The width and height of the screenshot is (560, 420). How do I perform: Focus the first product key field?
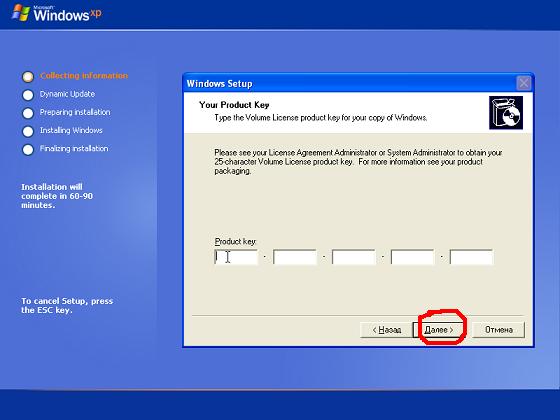coord(236,257)
